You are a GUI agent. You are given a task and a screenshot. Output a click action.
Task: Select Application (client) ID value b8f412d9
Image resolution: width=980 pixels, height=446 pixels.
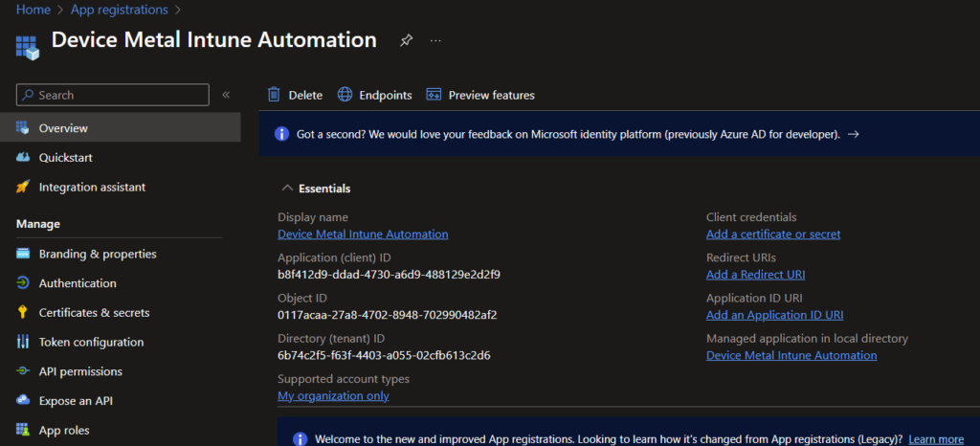click(389, 275)
